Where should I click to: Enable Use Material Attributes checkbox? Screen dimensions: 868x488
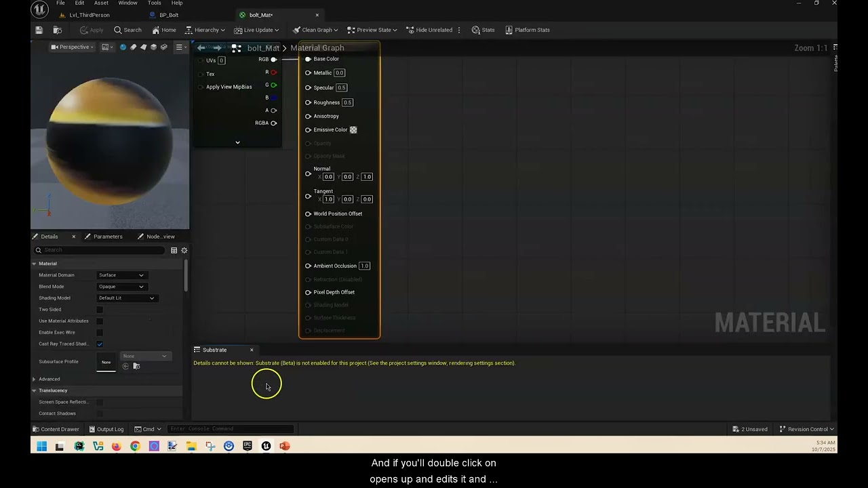click(100, 321)
